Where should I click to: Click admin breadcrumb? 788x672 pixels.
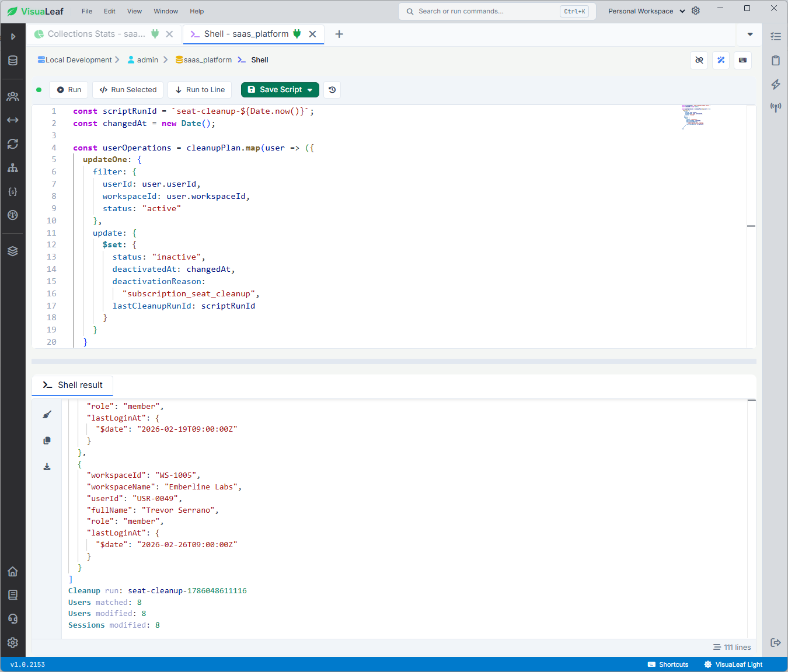point(143,60)
